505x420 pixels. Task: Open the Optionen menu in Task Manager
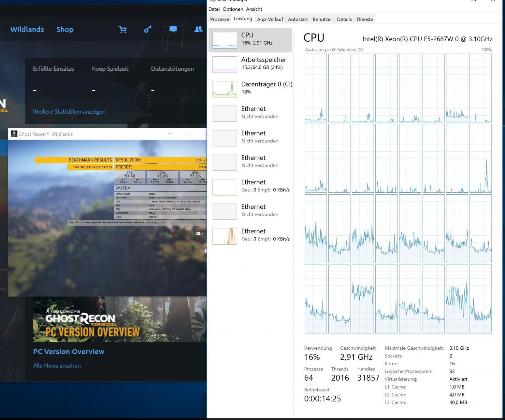pyautogui.click(x=233, y=9)
